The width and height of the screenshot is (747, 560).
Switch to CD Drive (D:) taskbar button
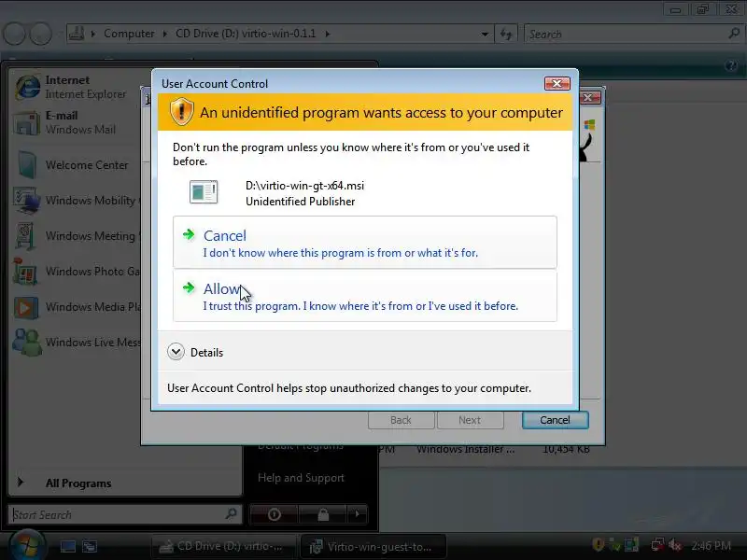[x=223, y=546]
